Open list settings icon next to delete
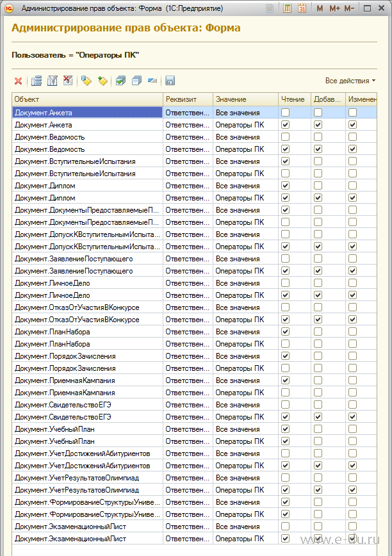Screen dimensions: 392x556 36,81
